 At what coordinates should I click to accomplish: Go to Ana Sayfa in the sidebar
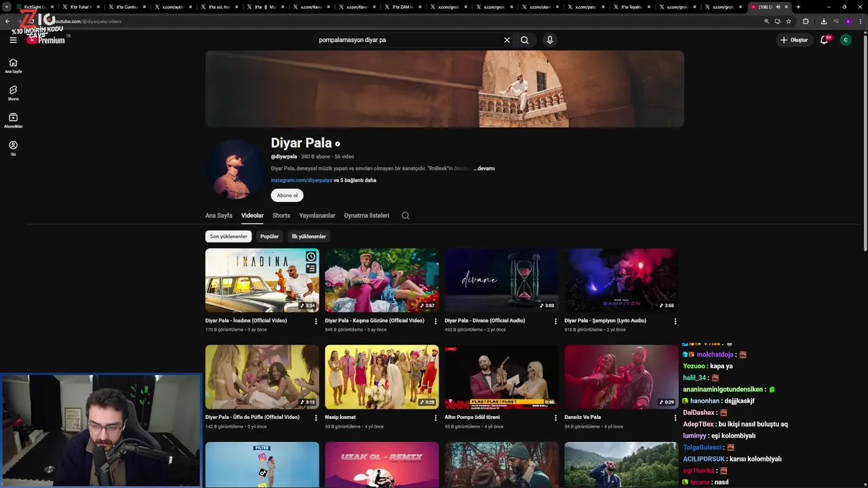click(13, 66)
